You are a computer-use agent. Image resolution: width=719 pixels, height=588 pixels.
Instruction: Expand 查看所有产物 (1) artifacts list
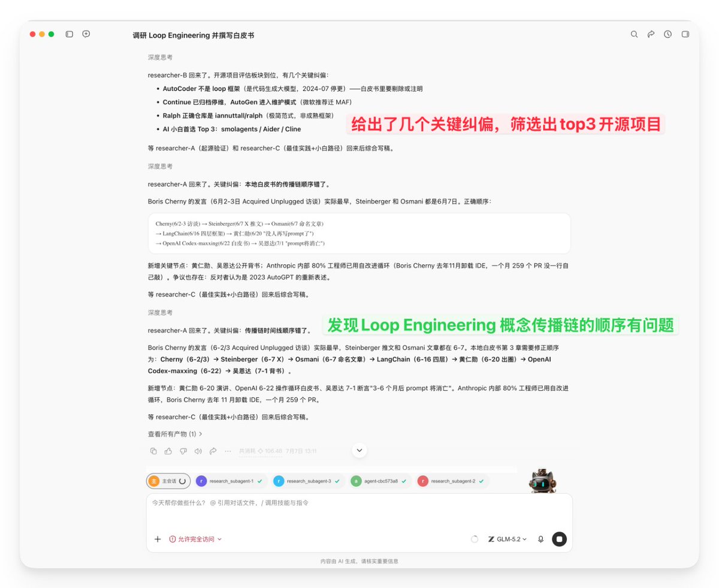[x=175, y=434]
